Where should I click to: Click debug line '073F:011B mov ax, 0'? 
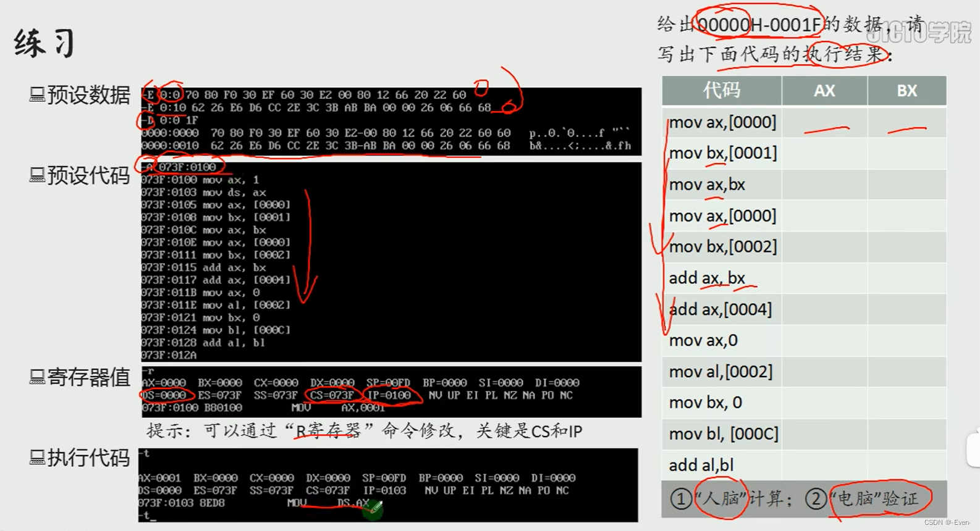[200, 292]
